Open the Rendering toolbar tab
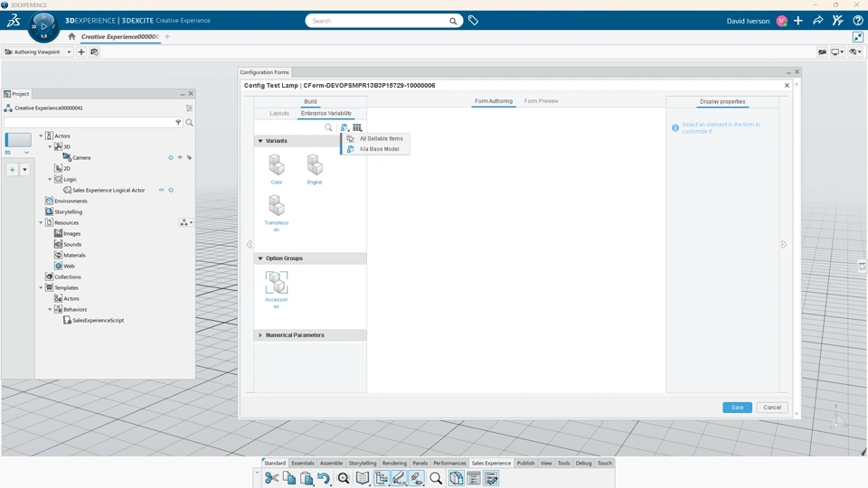Viewport: 868px width, 488px height. coord(394,463)
